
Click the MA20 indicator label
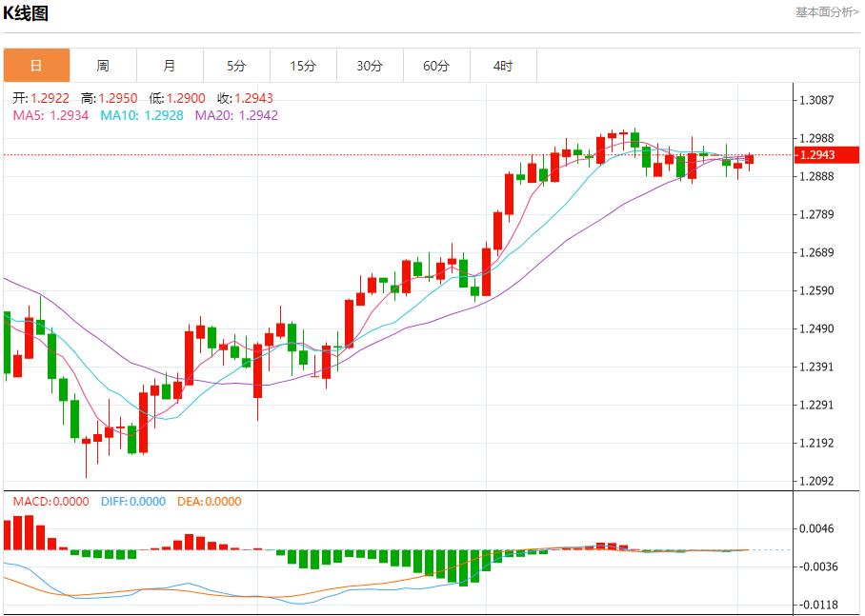click(x=236, y=115)
